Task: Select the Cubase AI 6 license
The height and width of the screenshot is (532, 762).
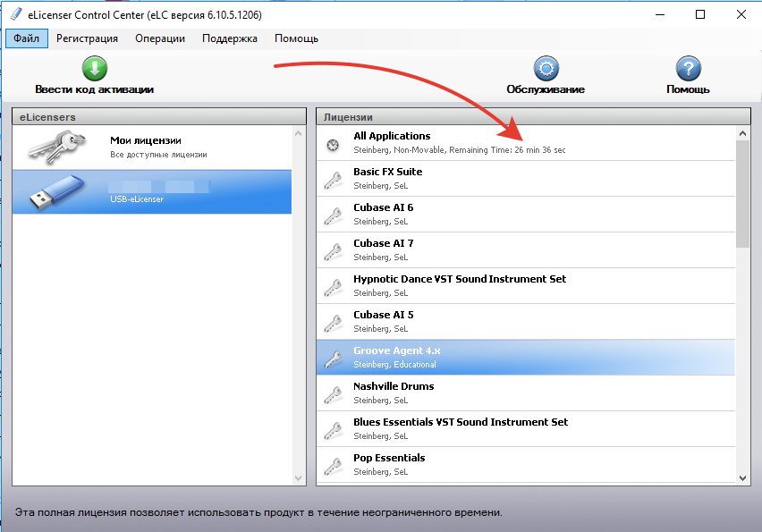Action: [525, 215]
